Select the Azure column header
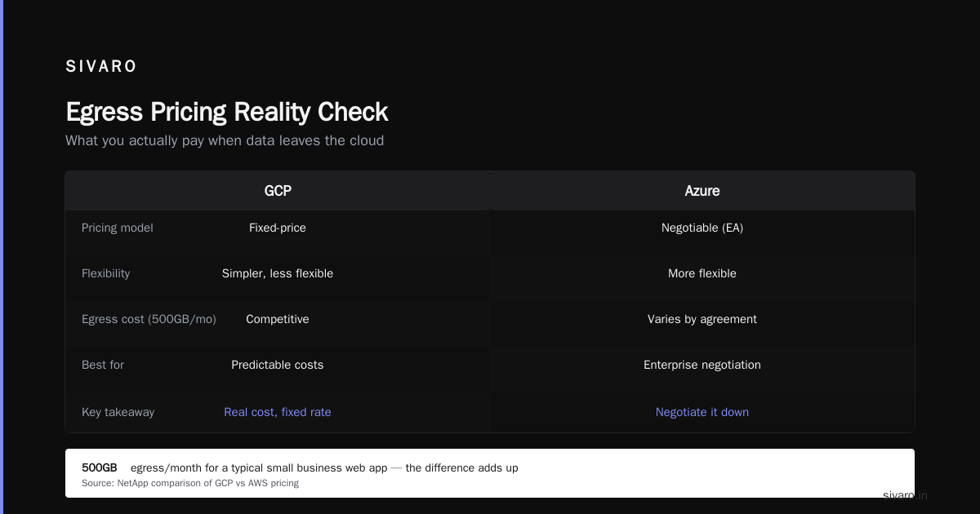The width and height of the screenshot is (980, 514). [702, 191]
